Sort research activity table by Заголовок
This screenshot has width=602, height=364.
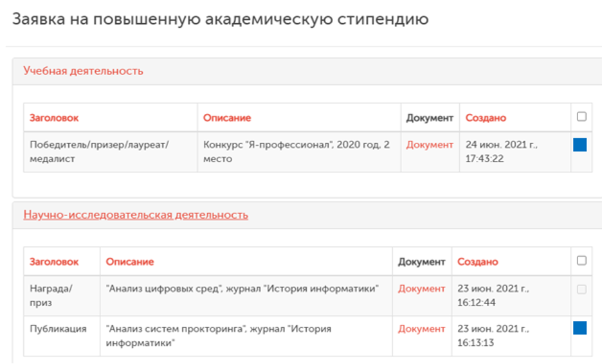click(54, 262)
